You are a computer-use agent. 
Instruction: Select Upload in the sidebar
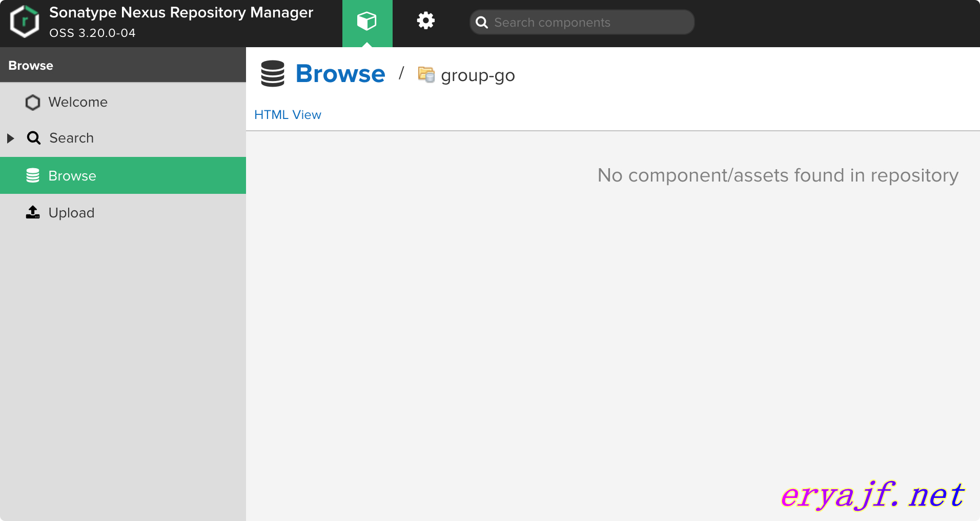coord(123,212)
